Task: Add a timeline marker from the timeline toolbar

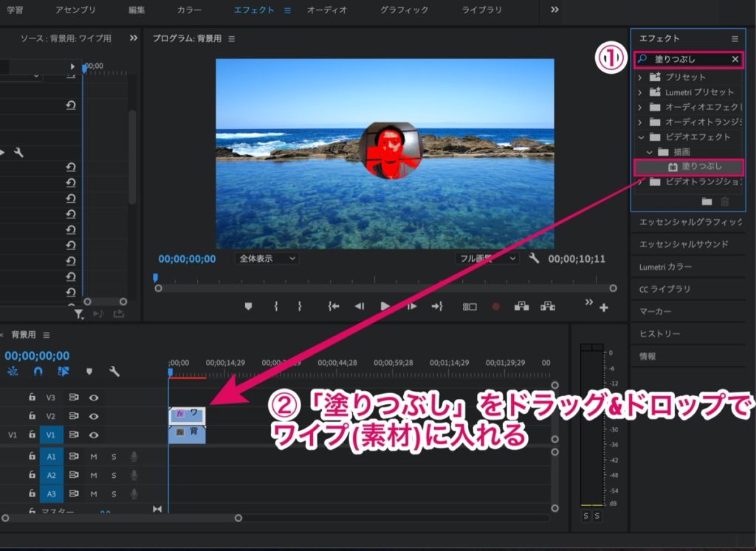Action: click(89, 371)
